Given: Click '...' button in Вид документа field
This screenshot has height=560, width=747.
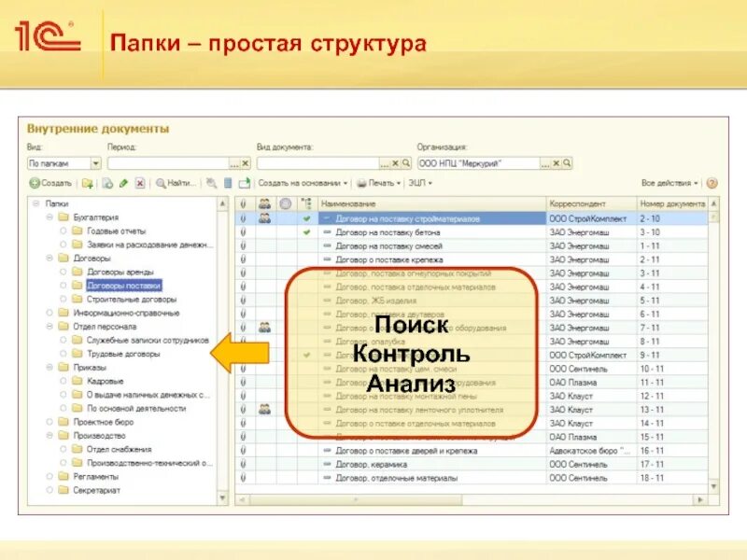Looking at the screenshot, I should coord(385,163).
